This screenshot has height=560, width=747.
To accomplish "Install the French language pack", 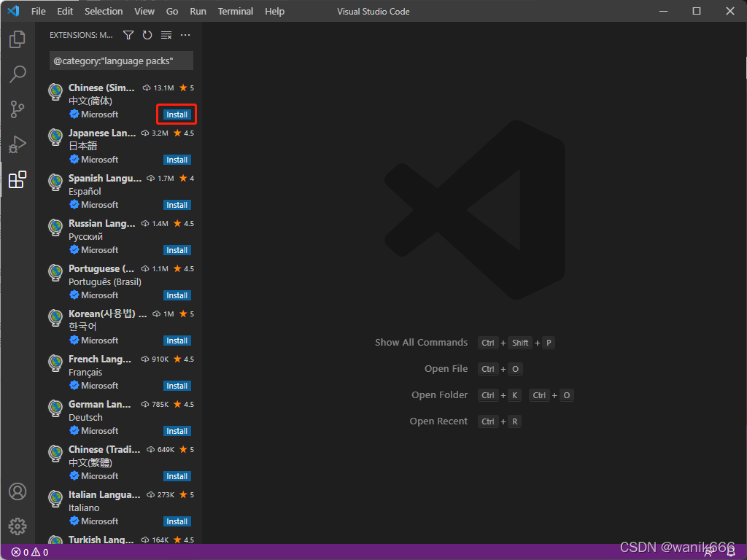I will (x=177, y=386).
